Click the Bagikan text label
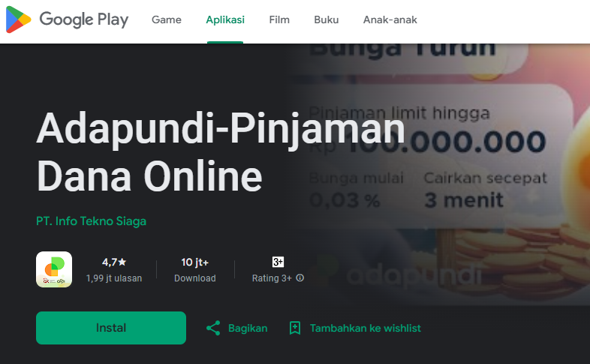Image resolution: width=590 pixels, height=364 pixels. click(248, 328)
